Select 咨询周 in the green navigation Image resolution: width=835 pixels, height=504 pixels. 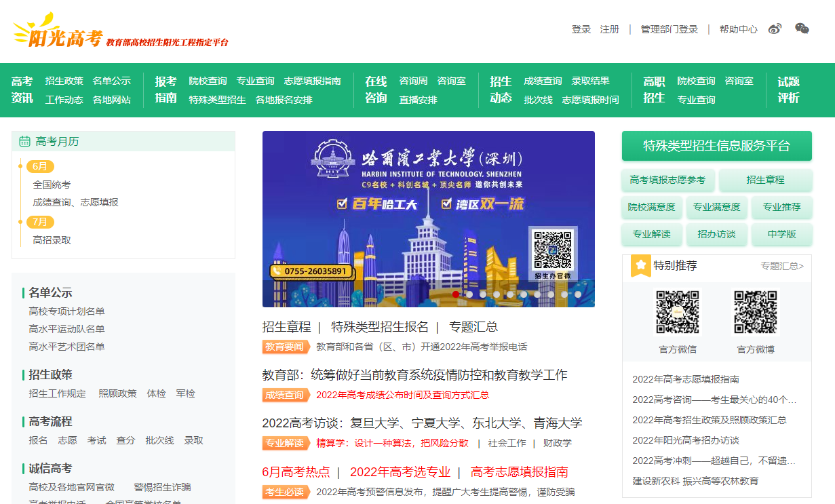coord(414,81)
